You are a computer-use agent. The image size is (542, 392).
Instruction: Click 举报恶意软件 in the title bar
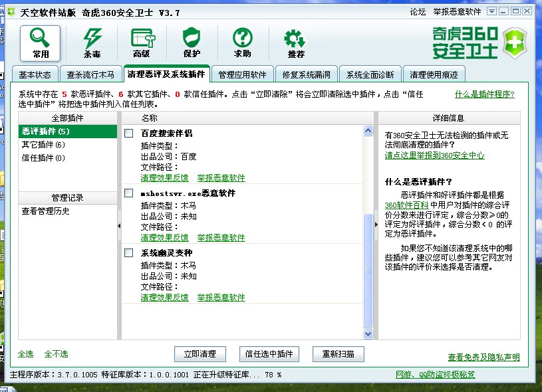point(457,12)
